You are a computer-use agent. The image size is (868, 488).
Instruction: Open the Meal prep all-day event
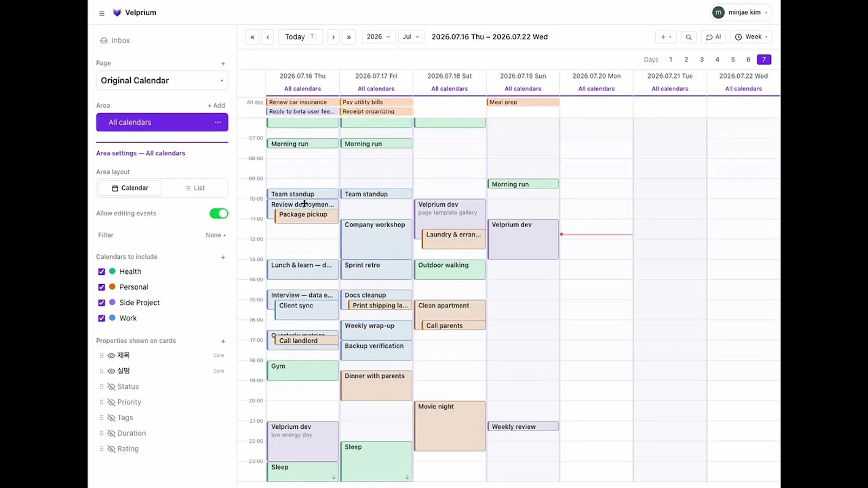(523, 102)
